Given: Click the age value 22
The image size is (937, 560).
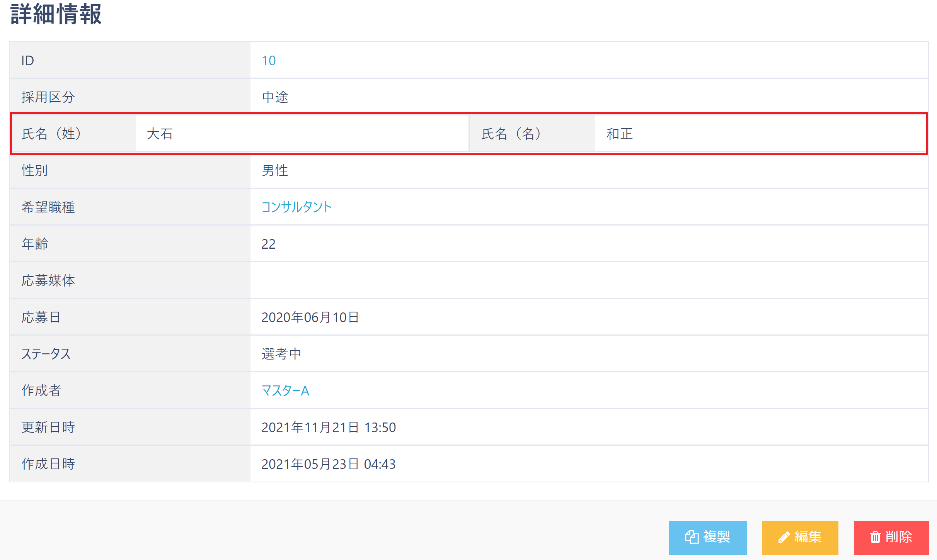Looking at the screenshot, I should click(268, 244).
